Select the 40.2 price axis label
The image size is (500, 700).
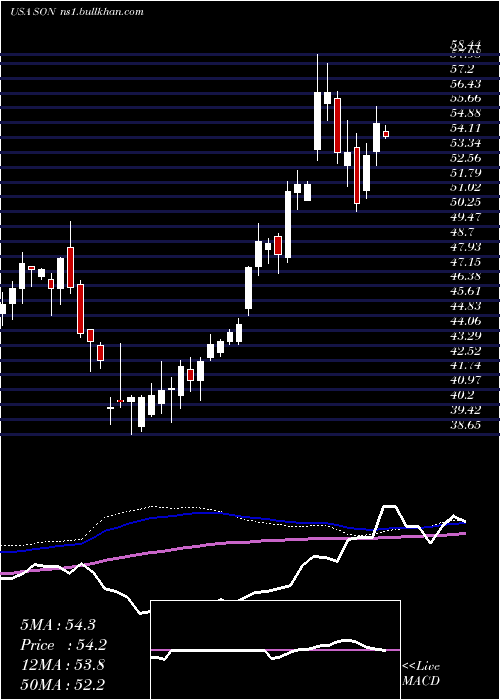pyautogui.click(x=462, y=395)
